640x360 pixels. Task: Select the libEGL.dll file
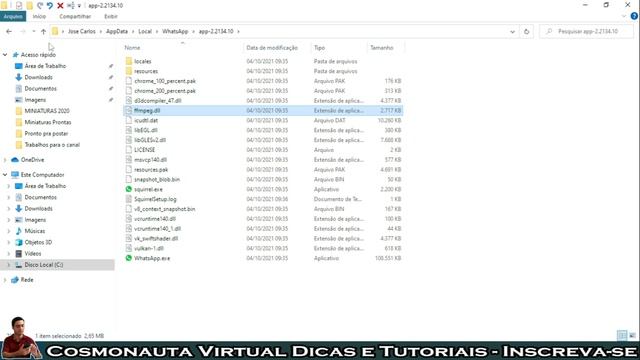click(x=146, y=130)
